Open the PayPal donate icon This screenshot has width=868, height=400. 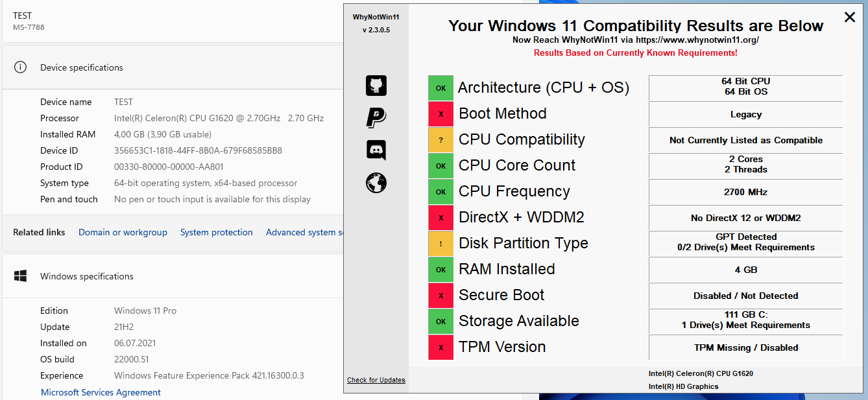[376, 117]
